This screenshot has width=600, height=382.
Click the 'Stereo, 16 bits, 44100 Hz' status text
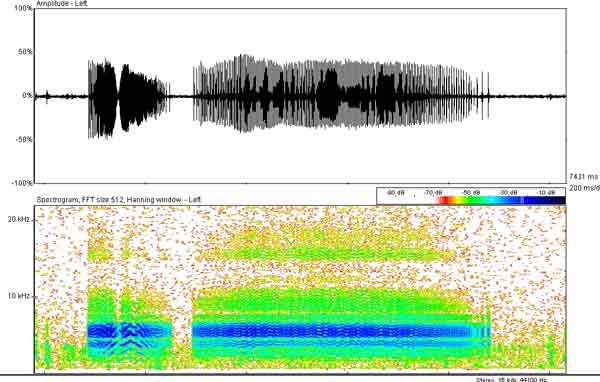[x=512, y=380]
